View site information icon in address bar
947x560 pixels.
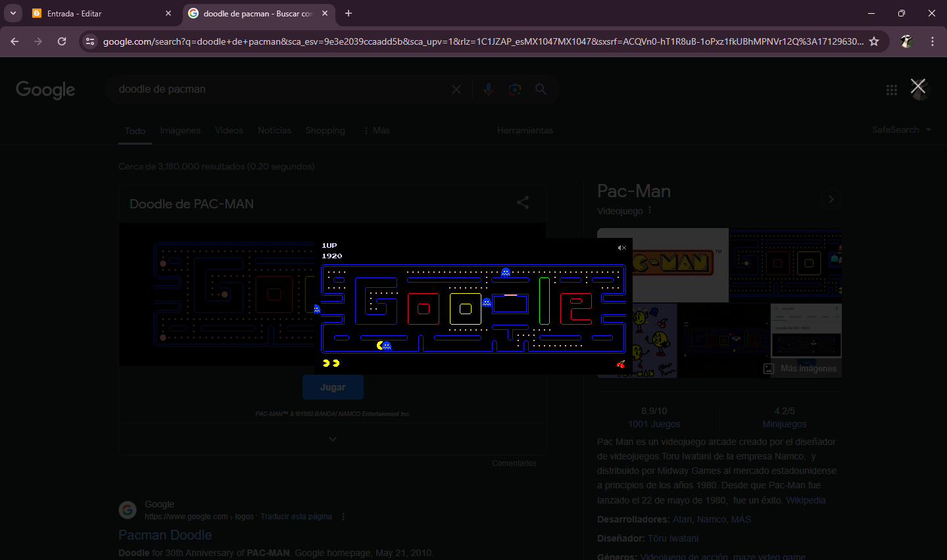[91, 41]
